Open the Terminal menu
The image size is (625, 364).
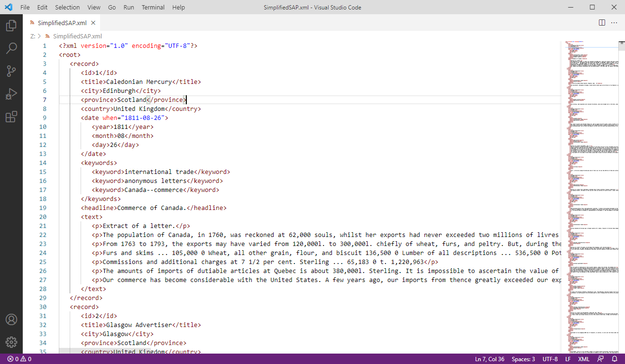tap(153, 7)
